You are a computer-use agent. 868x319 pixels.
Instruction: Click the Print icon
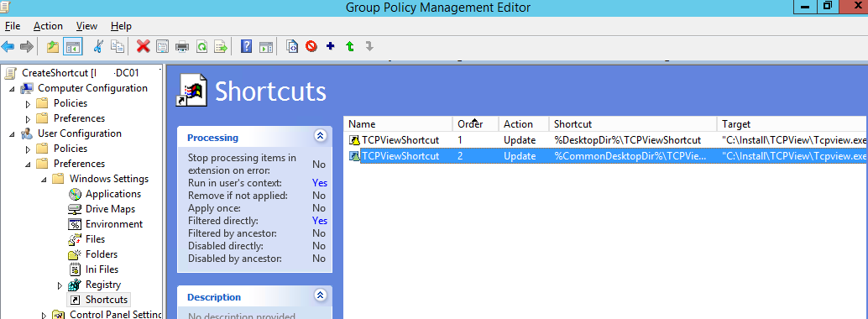pyautogui.click(x=181, y=46)
